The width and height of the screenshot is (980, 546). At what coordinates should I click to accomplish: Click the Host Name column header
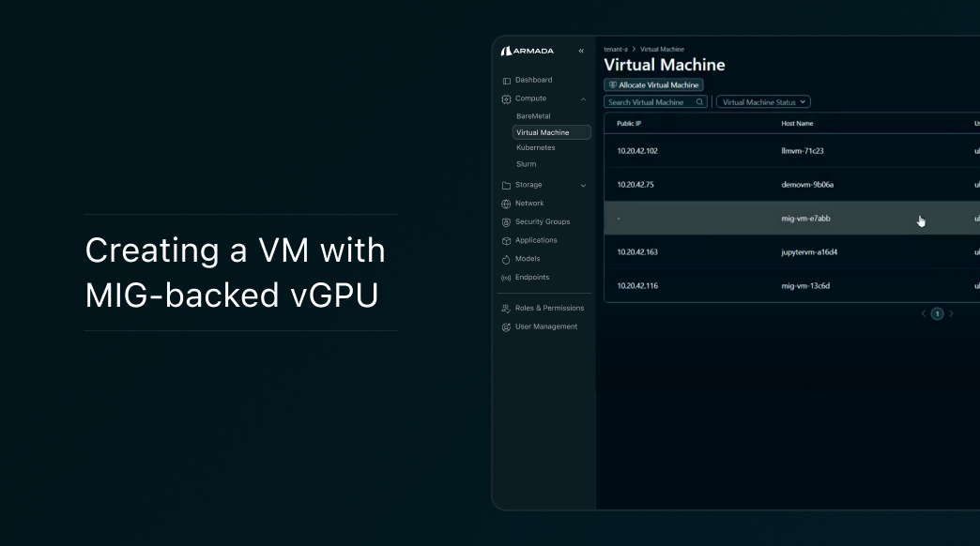tap(797, 124)
